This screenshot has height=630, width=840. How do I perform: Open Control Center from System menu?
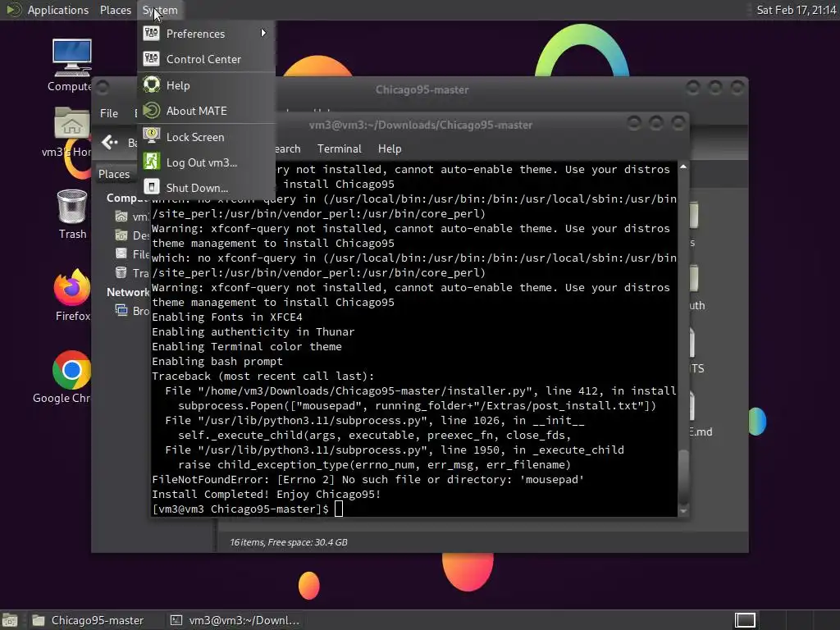click(206, 59)
